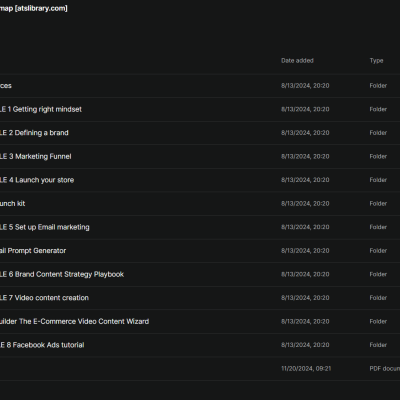Screen dimensions: 400x400
Task: Click the date in the topmost 'ces' row
Action: [x=305, y=86]
